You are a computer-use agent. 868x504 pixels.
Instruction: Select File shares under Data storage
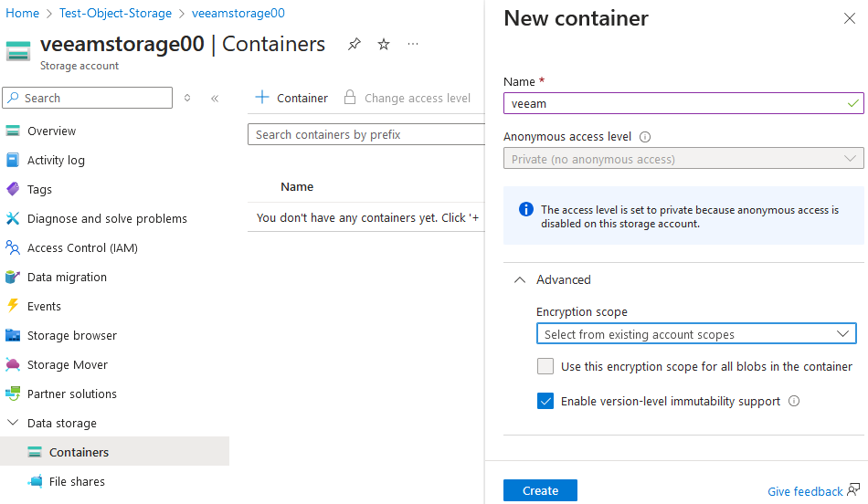click(77, 481)
